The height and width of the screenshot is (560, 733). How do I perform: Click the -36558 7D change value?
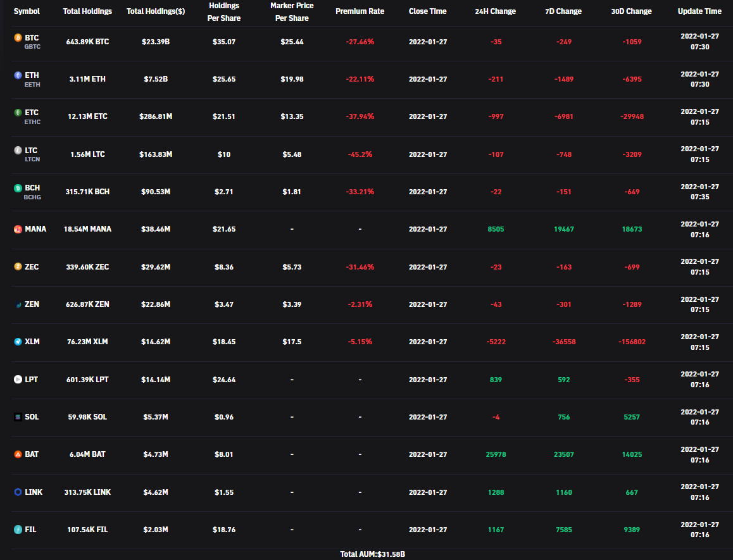click(x=564, y=342)
